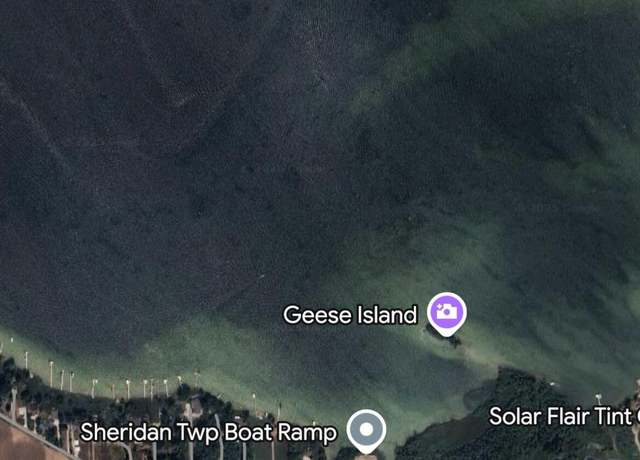Click the white center dot of the gray pin
Screen dimensions: 640x460
click(x=367, y=429)
